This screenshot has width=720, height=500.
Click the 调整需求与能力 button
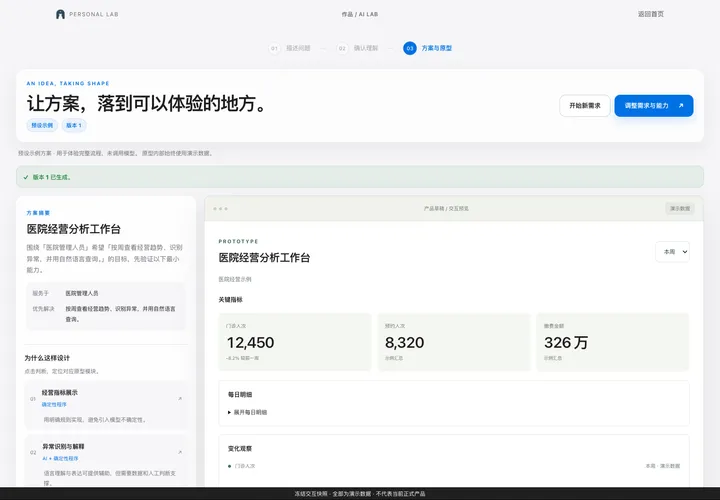[x=654, y=106]
